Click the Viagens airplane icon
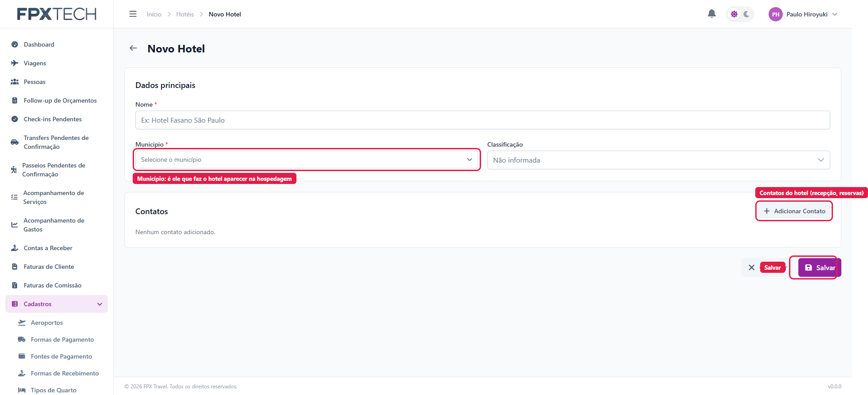This screenshot has height=395, width=868. pyautogui.click(x=15, y=63)
